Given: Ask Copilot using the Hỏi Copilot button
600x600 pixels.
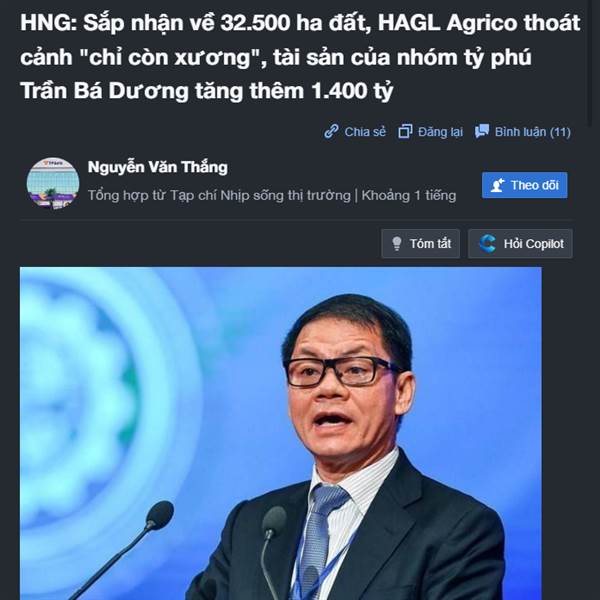Looking at the screenshot, I should point(520,243).
